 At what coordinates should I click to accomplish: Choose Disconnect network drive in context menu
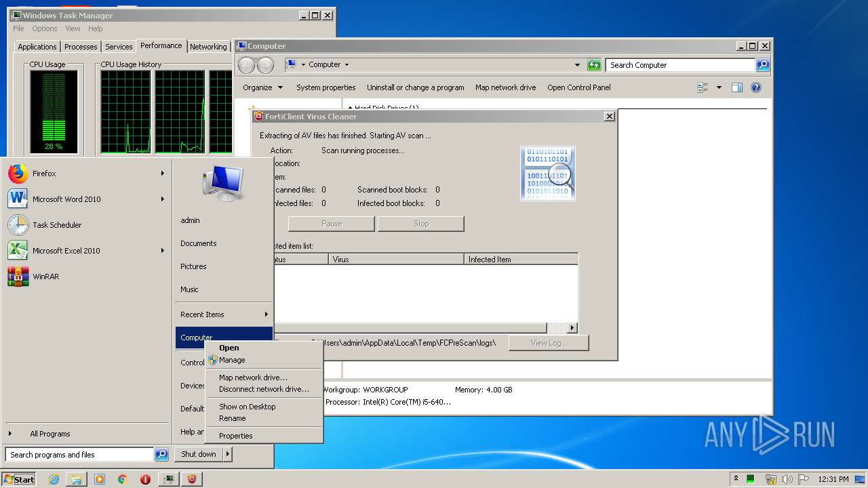264,389
